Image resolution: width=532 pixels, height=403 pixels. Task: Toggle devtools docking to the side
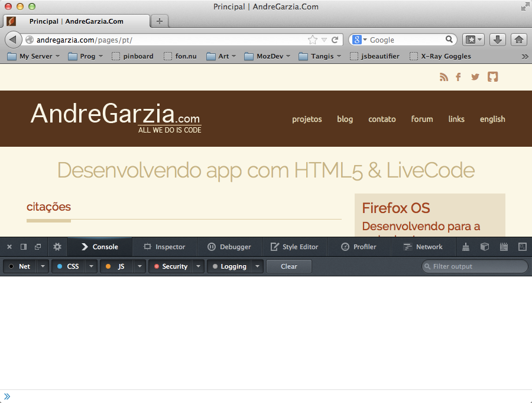point(24,247)
